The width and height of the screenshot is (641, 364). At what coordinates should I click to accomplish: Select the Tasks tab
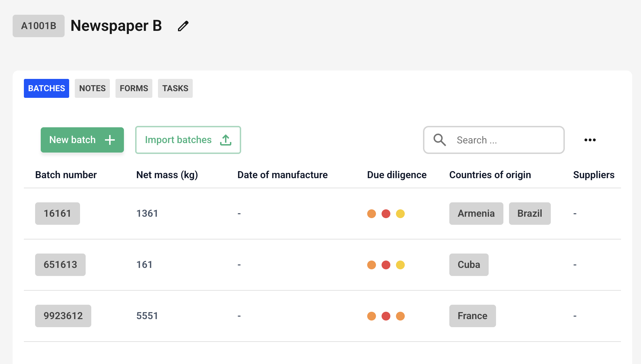(175, 88)
